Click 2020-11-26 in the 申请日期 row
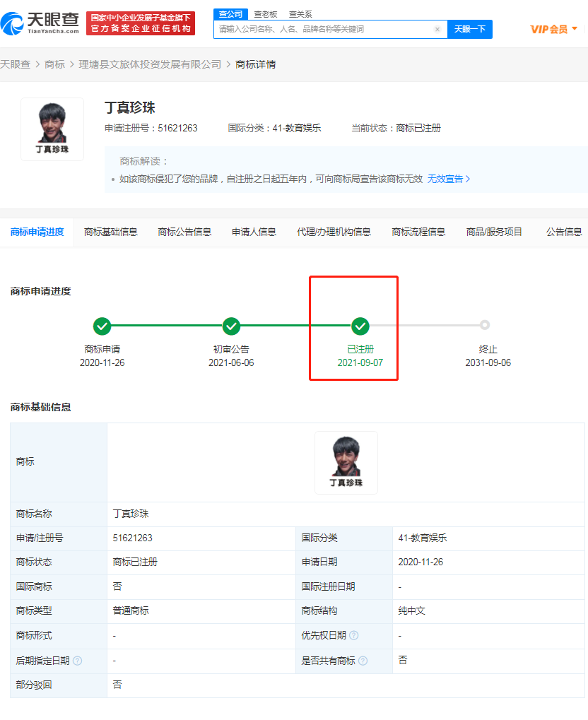 (x=421, y=562)
